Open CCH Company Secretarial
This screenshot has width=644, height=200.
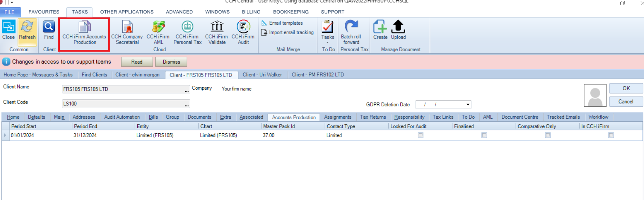(x=127, y=33)
